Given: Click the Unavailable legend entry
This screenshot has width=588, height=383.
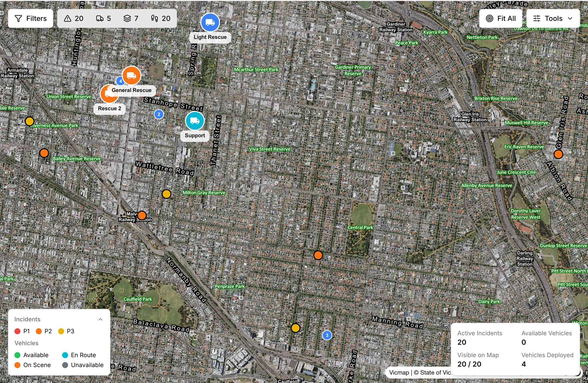Looking at the screenshot, I should click(x=83, y=365).
